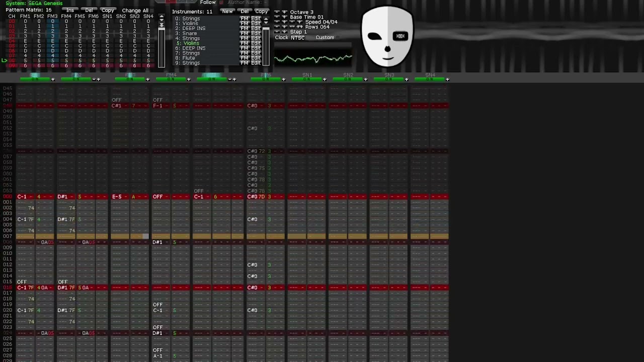Image resolution: width=644 pixels, height=362 pixels.
Task: Click Ins button in Pattern Matrix
Action: [x=70, y=10]
